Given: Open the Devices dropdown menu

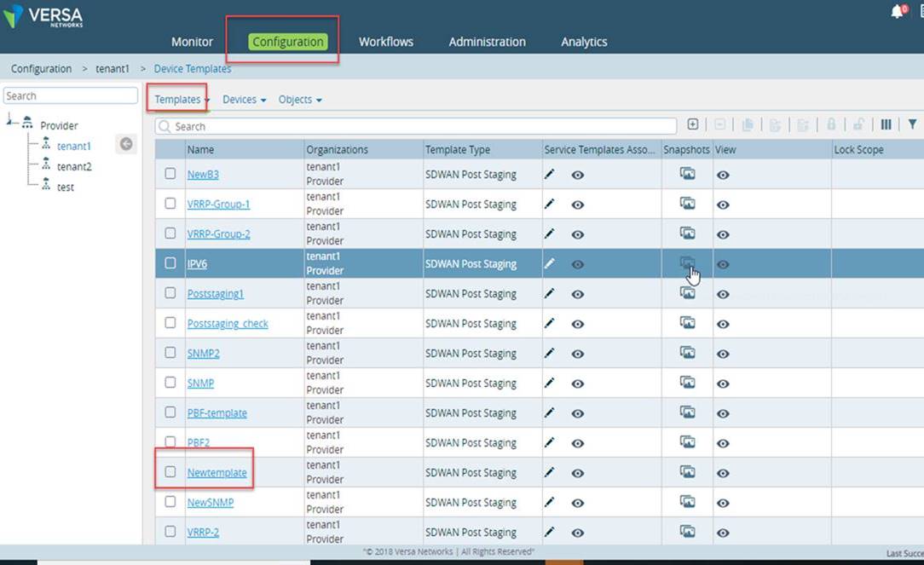Looking at the screenshot, I should click(244, 99).
